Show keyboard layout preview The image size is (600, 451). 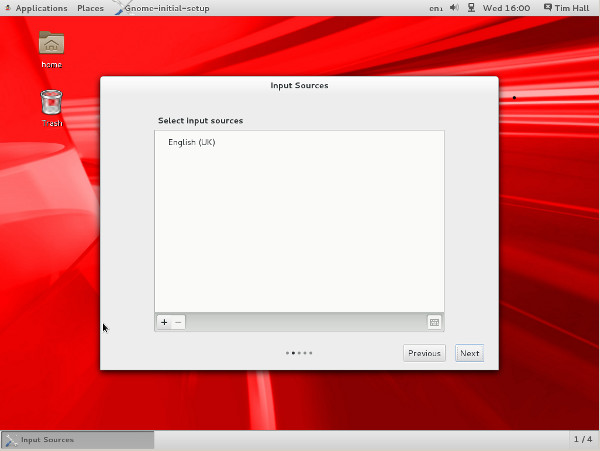point(434,322)
